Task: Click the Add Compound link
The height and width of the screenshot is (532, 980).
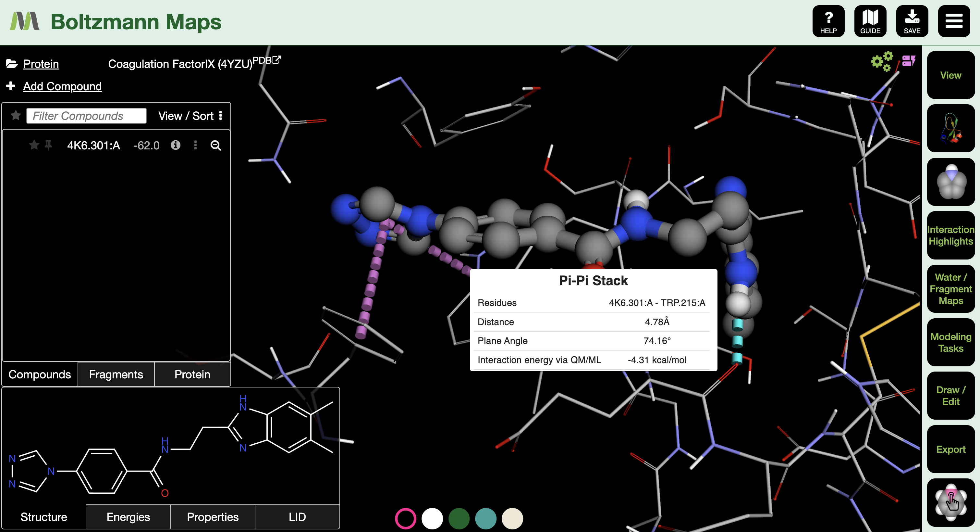Action: (x=62, y=86)
